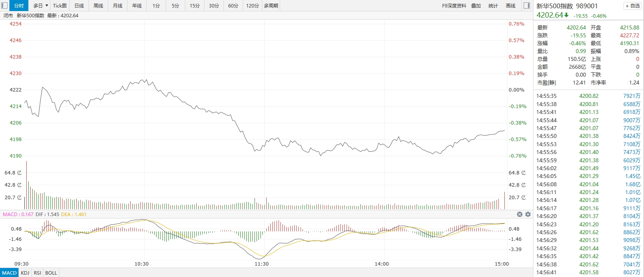Image resolution: width=644 pixels, height=277 pixels.
Task: Switch indicator to KDJ
Action: click(25, 273)
